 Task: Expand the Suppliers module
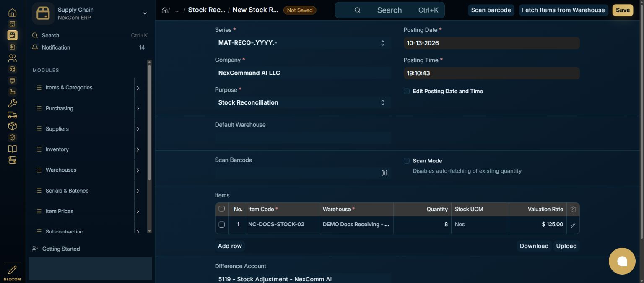[138, 129]
